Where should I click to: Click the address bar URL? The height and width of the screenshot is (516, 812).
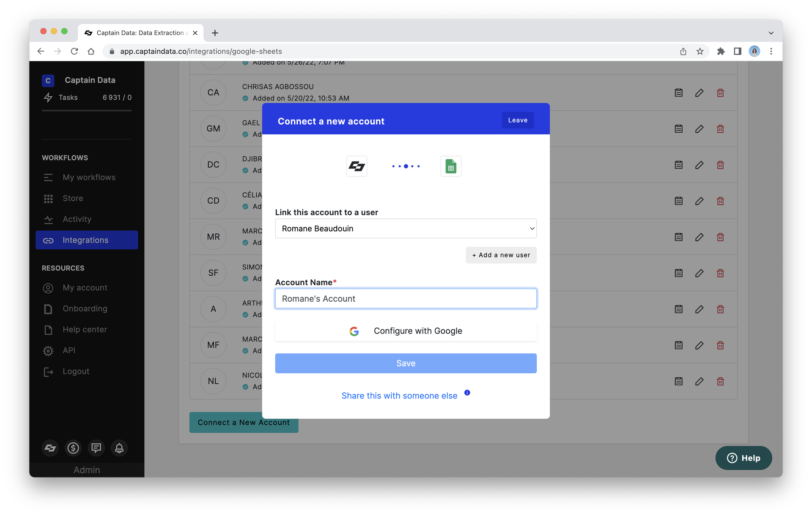[x=201, y=51]
